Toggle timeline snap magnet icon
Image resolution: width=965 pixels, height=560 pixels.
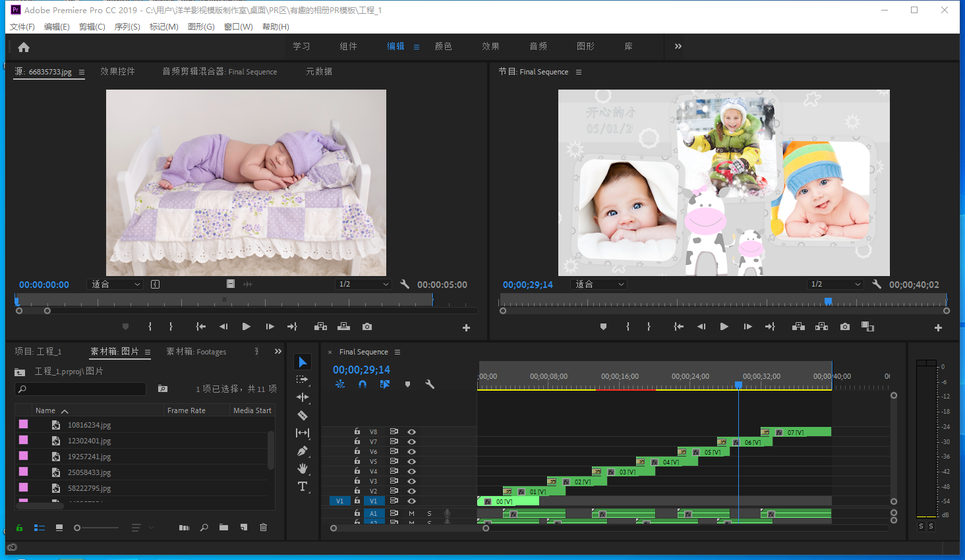(363, 384)
